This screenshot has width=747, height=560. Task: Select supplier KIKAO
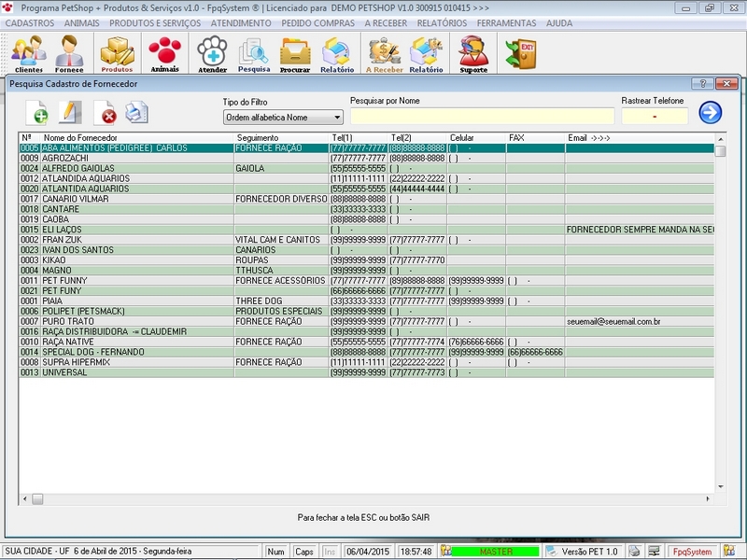[366, 260]
